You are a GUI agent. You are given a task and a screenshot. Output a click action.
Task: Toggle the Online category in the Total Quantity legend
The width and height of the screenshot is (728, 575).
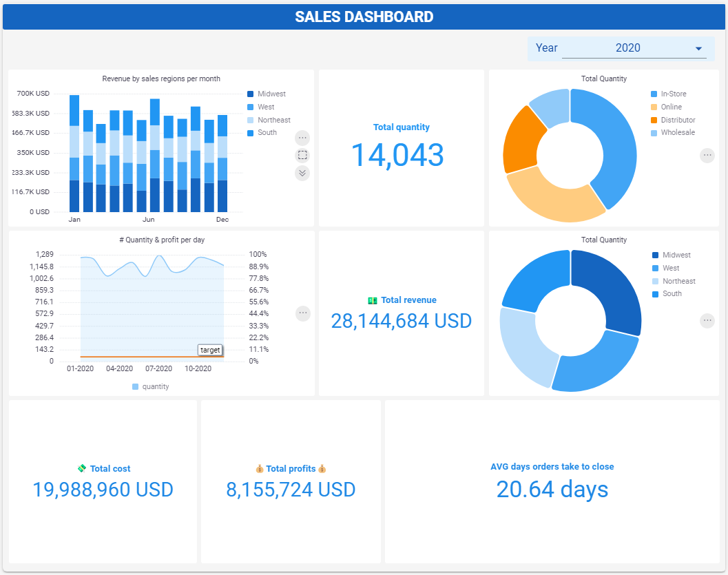672,107
